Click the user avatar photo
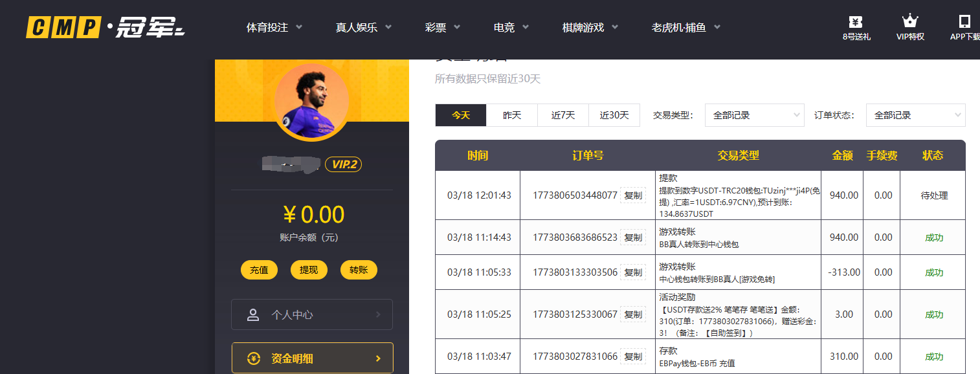This screenshot has width=980, height=374. (x=312, y=101)
